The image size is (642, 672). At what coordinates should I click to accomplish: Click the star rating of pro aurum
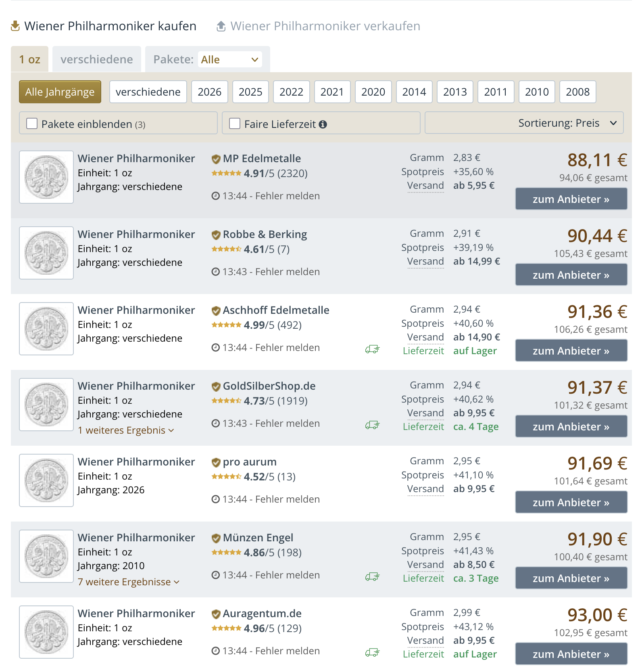[227, 477]
